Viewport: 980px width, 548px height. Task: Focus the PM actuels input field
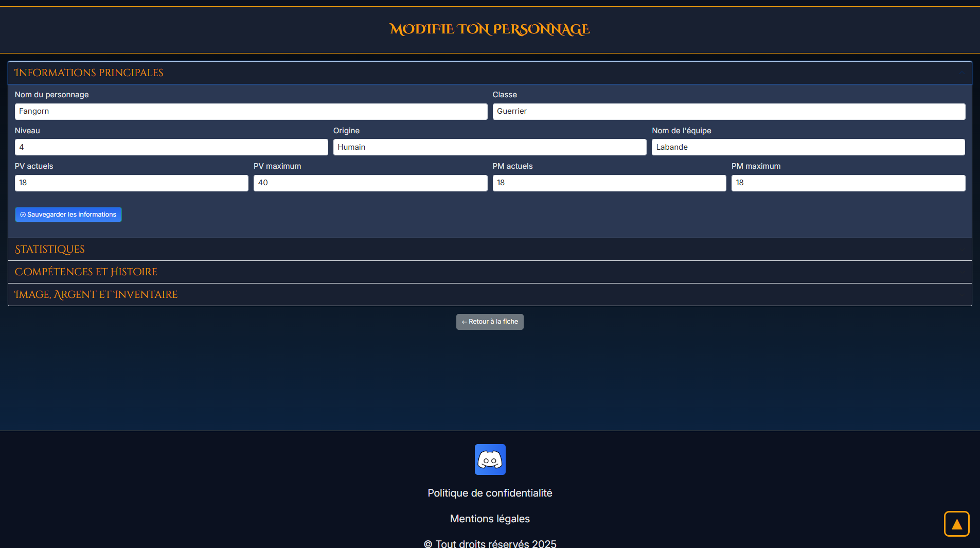click(x=609, y=183)
